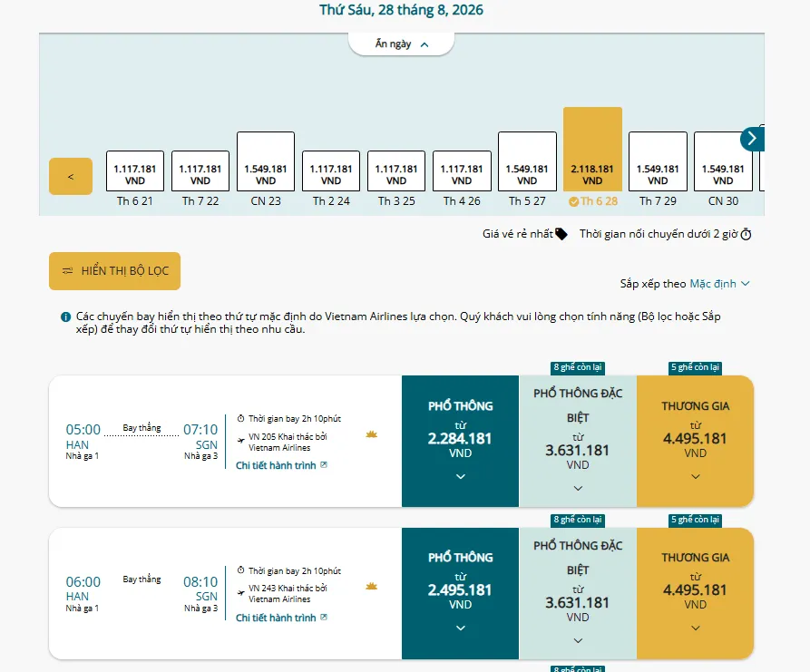Select Th 7 29 date tile
The width and height of the screenshot is (810, 672).
(x=658, y=161)
